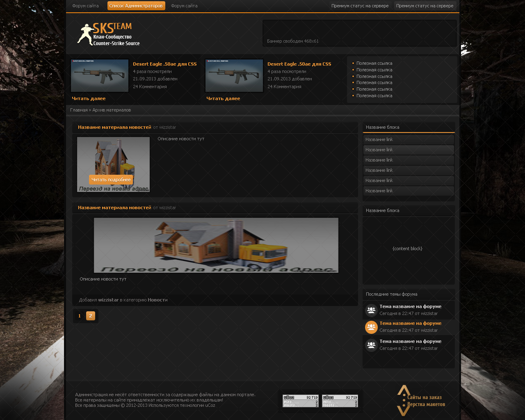
Task: Open the last Полезная ссылка link
Action: [x=374, y=96]
